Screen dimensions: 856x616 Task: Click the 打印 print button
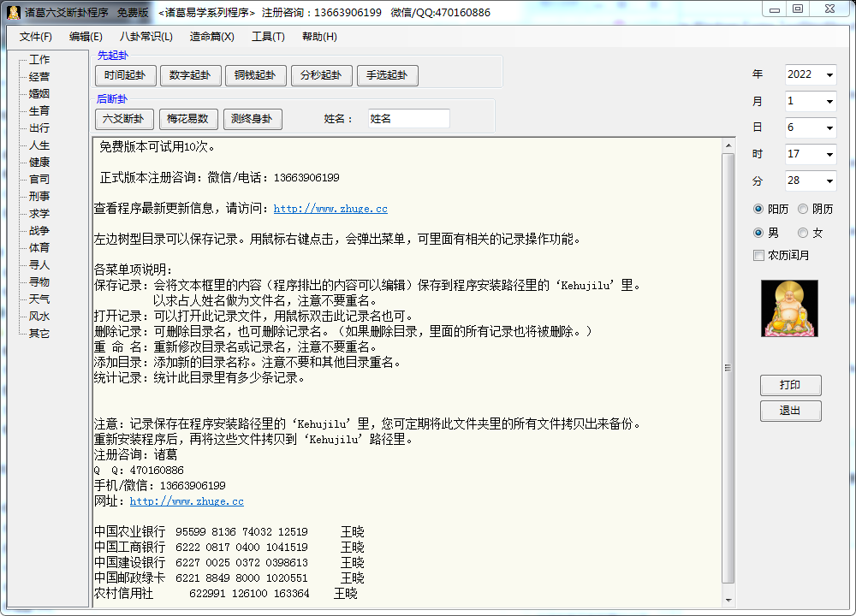coord(790,385)
